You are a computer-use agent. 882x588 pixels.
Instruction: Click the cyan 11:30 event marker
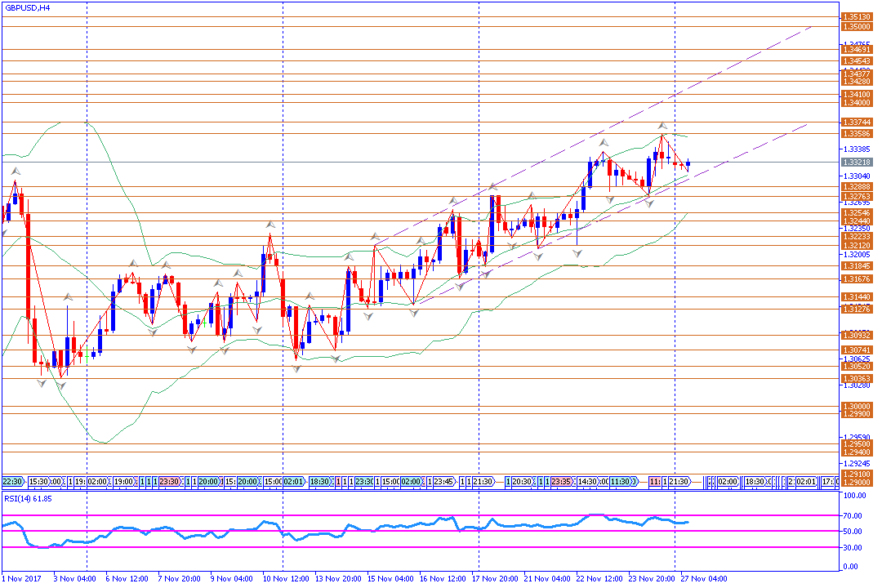621,482
